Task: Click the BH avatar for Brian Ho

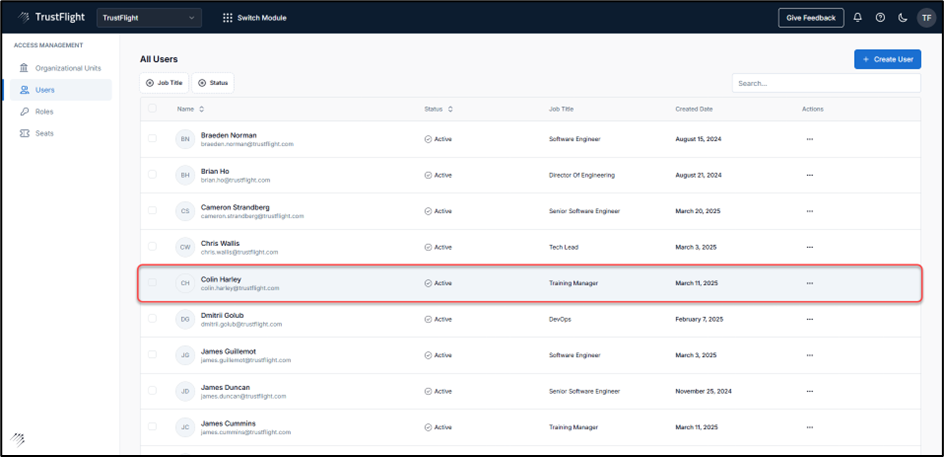Action: (x=184, y=175)
